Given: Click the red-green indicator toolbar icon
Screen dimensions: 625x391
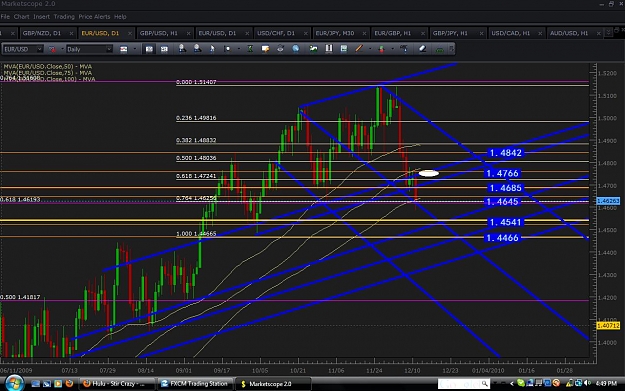Looking at the screenshot, I should (x=381, y=49).
